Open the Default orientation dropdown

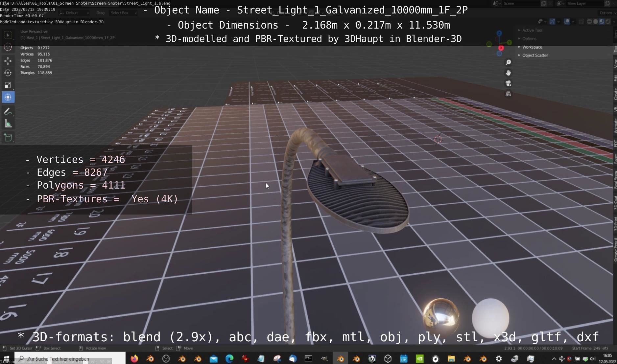(75, 13)
